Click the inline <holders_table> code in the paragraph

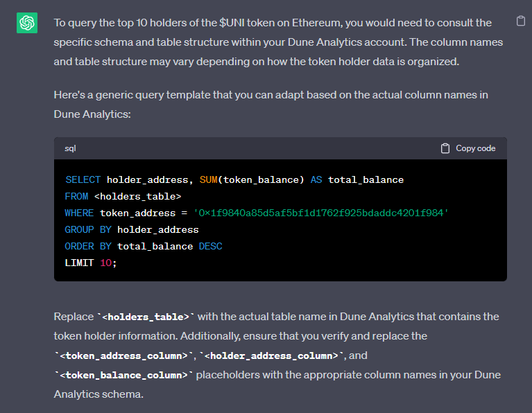pos(145,317)
